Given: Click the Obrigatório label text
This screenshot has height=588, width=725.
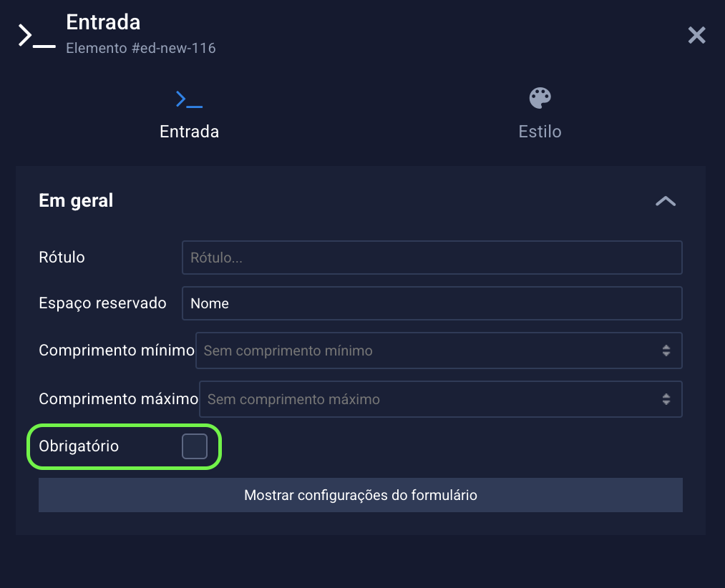Looking at the screenshot, I should [79, 446].
